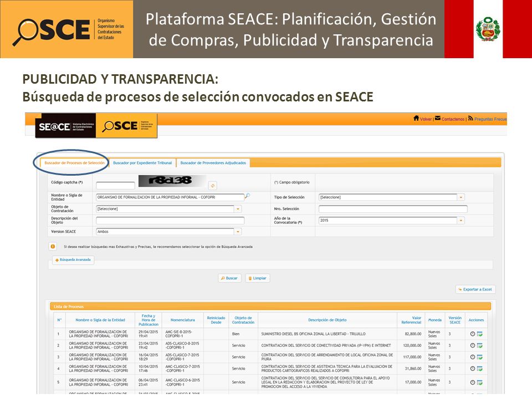
Task: Click the Moneda column header
Action: coord(434,320)
